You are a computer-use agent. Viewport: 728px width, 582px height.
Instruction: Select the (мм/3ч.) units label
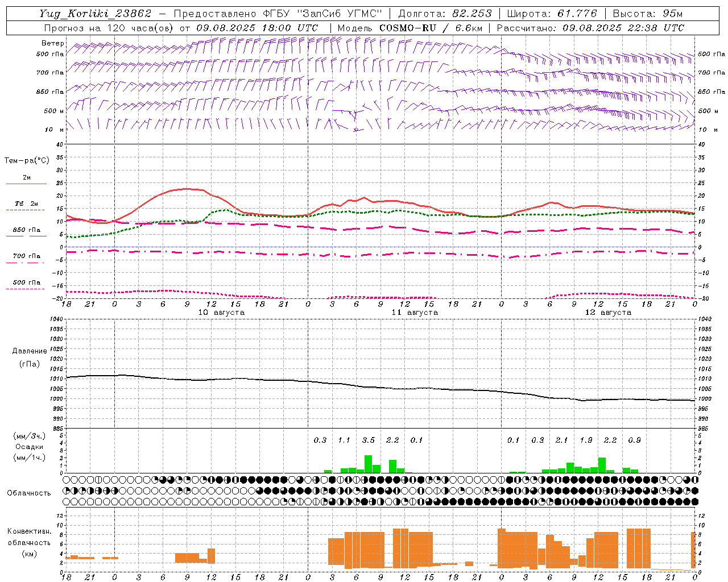29,436
